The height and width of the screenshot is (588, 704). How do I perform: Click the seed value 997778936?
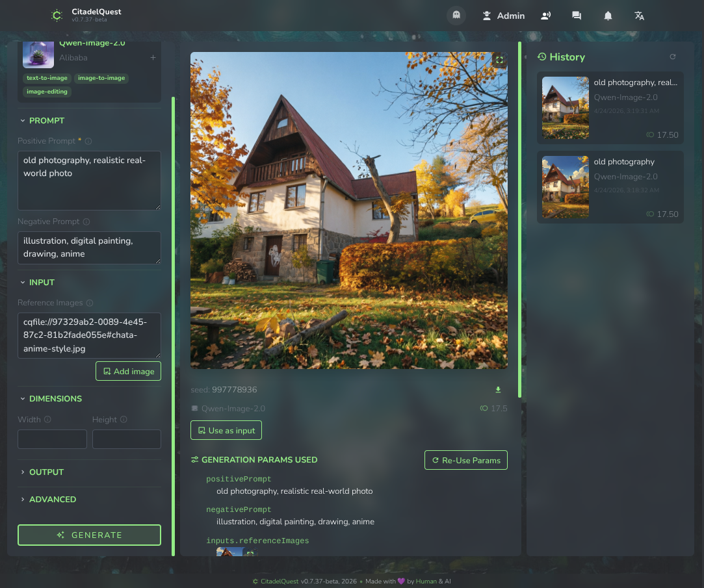(x=235, y=390)
